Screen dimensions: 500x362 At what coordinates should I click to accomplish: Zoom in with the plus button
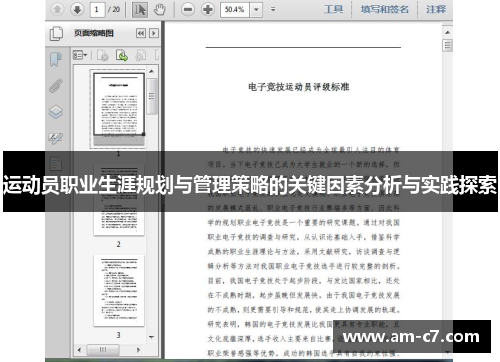point(208,9)
